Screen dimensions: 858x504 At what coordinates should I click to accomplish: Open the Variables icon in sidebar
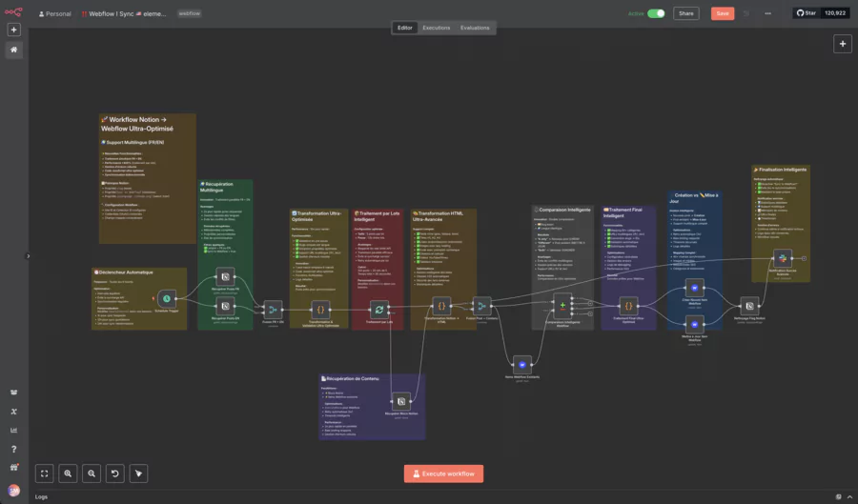pos(13,412)
